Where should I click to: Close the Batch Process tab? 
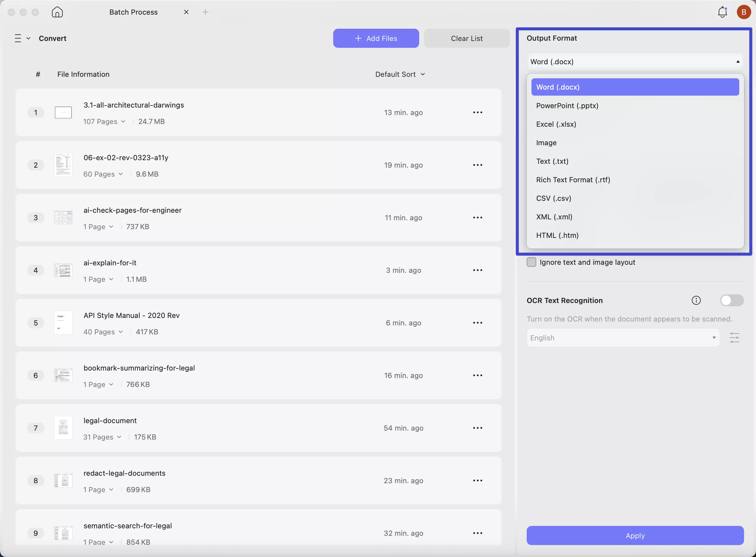(x=186, y=12)
